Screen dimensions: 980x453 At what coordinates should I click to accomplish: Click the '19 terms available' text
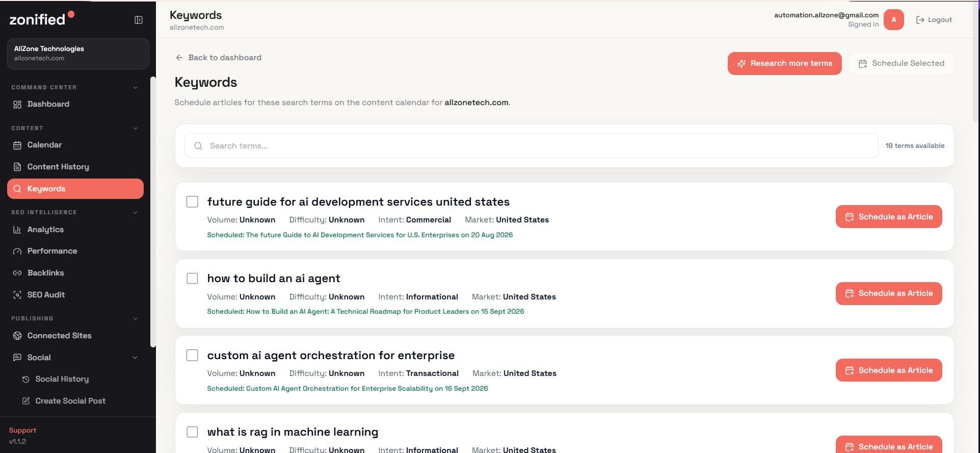tap(915, 146)
